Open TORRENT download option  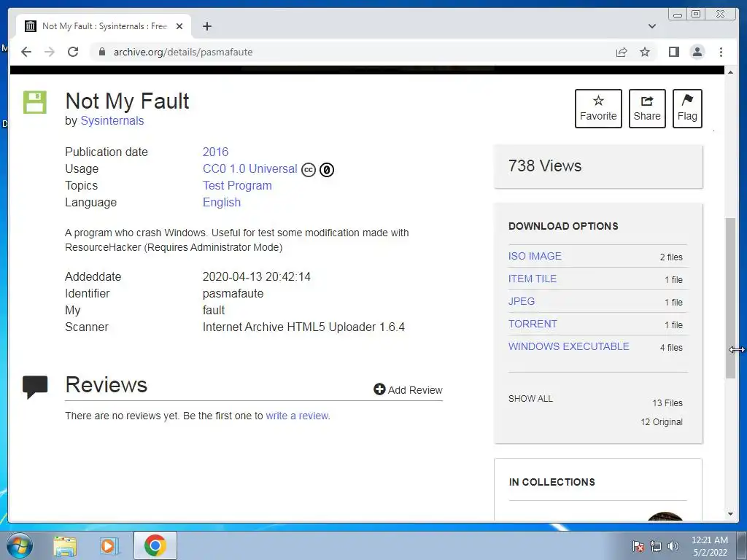pos(532,324)
